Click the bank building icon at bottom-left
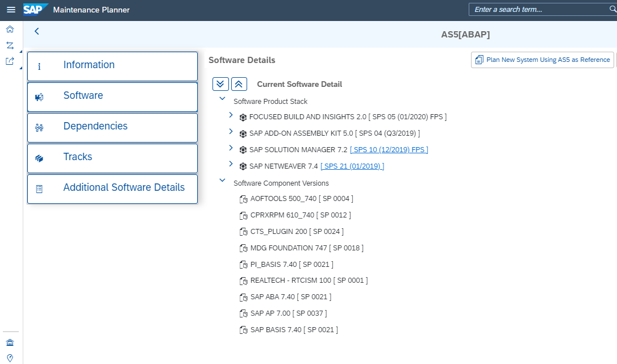Screen dimensions: 617x364 [10, 342]
